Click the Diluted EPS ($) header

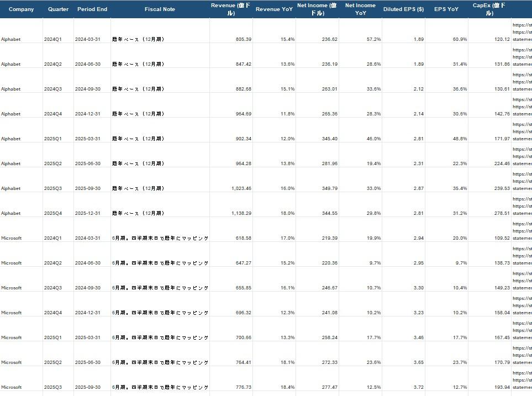[403, 9]
